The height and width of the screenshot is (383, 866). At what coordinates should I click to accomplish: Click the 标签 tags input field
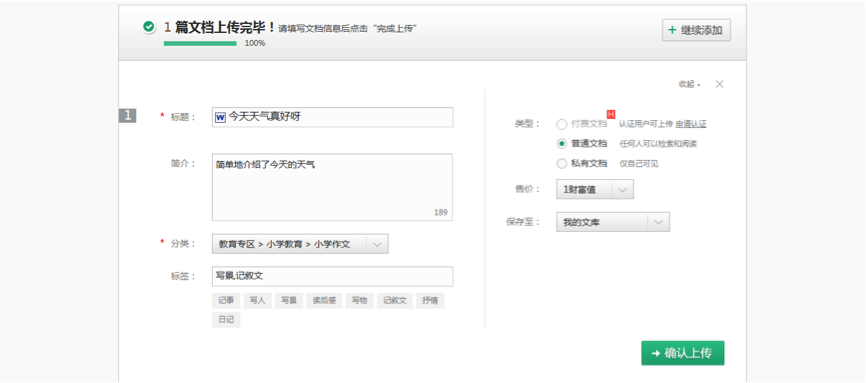click(x=332, y=276)
